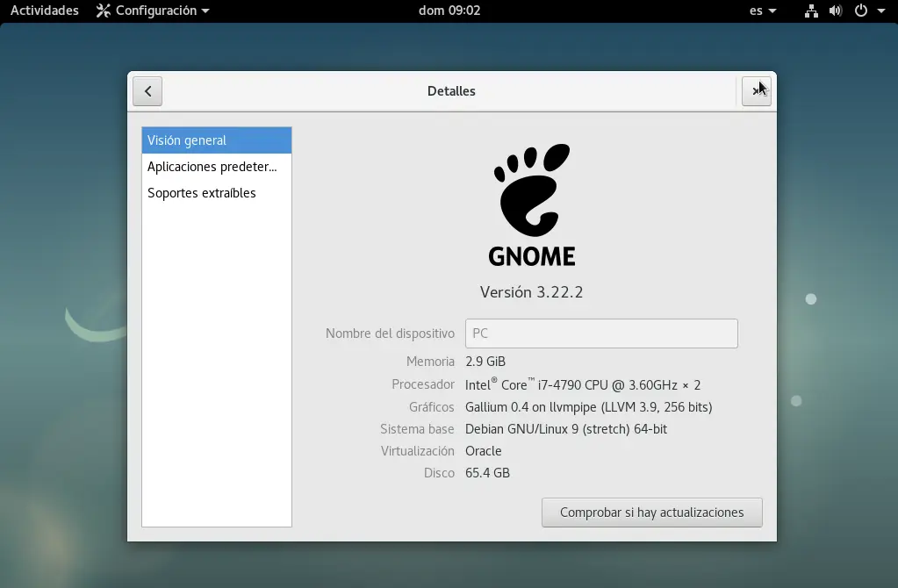Click the Disco label
Screen dimensions: 898x588
pyautogui.click(x=439, y=473)
